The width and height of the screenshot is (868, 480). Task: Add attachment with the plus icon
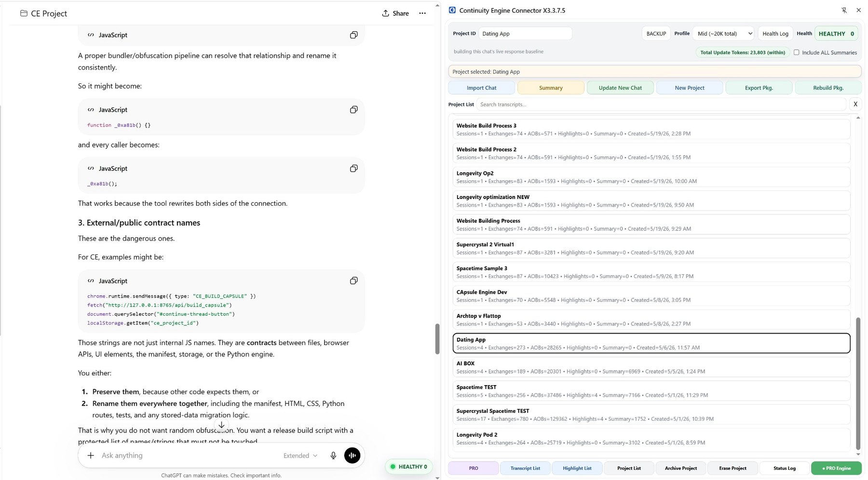[x=91, y=455]
